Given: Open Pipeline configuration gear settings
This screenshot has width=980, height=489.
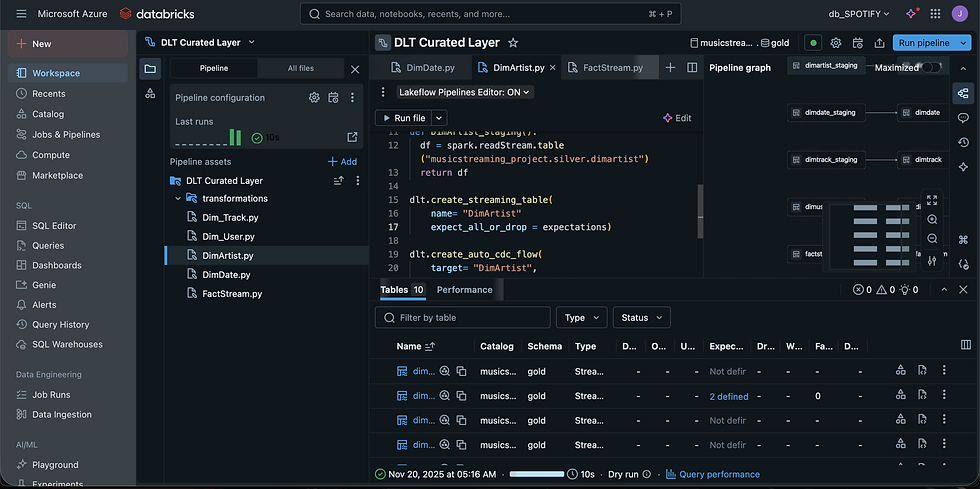Looking at the screenshot, I should [314, 98].
